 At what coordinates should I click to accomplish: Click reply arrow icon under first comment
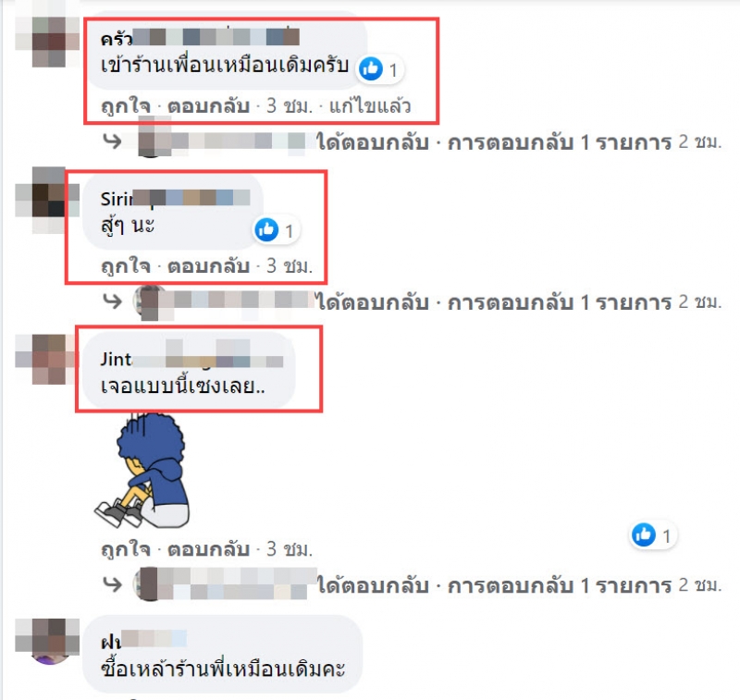point(112,141)
